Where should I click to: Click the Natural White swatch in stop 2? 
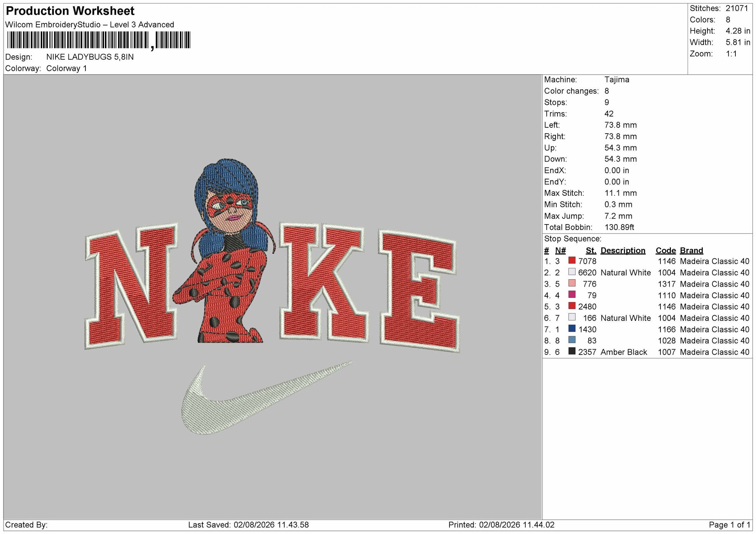click(572, 272)
